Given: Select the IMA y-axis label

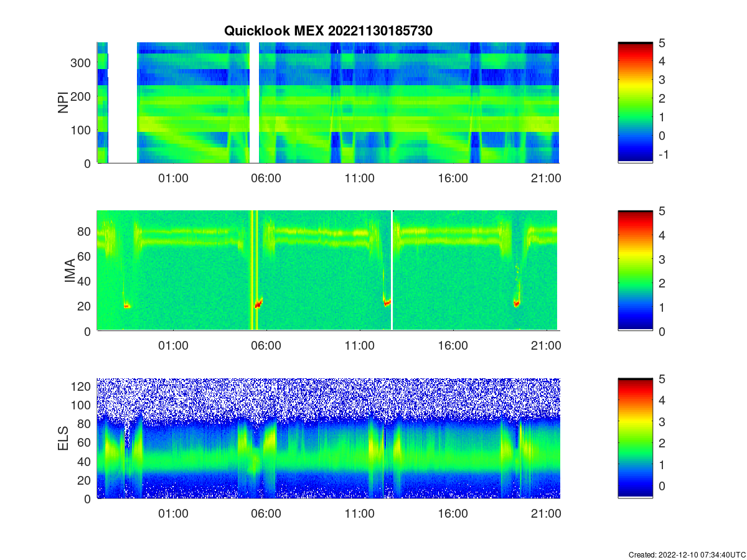Looking at the screenshot, I should click(x=70, y=271).
